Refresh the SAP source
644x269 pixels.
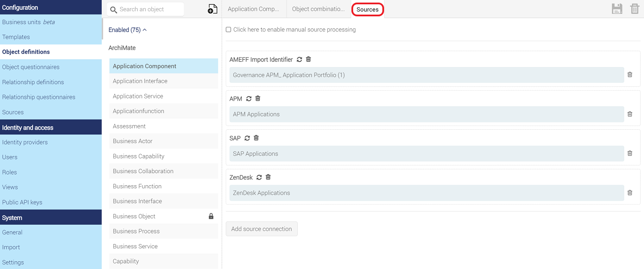pyautogui.click(x=247, y=138)
